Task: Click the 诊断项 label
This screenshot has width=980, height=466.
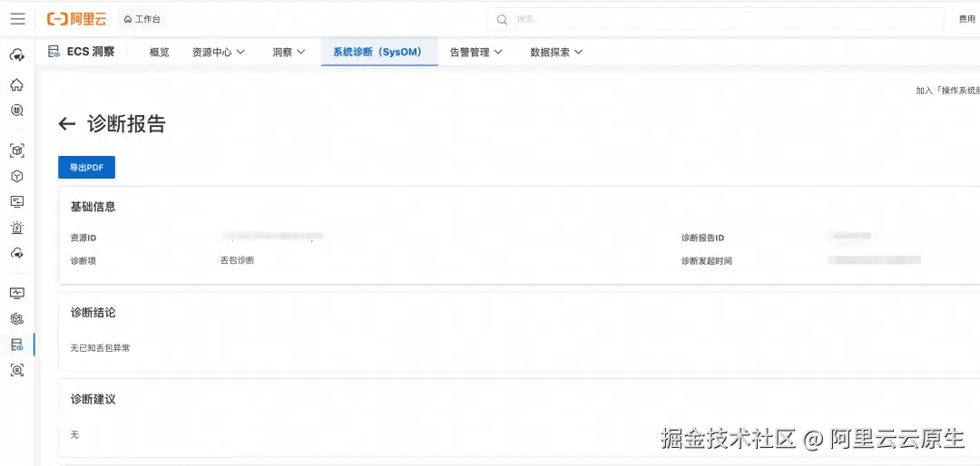Action: coord(83,261)
